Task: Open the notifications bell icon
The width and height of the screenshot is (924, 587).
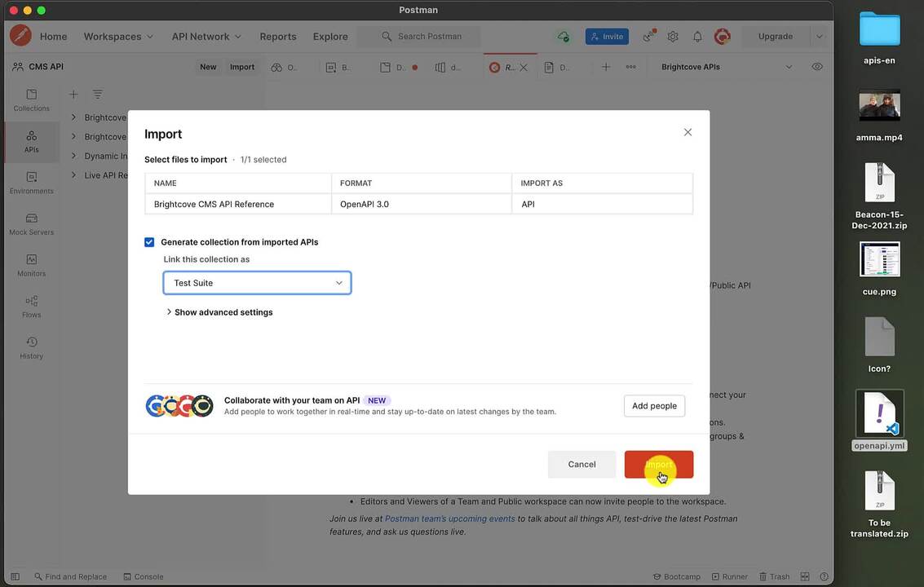Action: (697, 37)
